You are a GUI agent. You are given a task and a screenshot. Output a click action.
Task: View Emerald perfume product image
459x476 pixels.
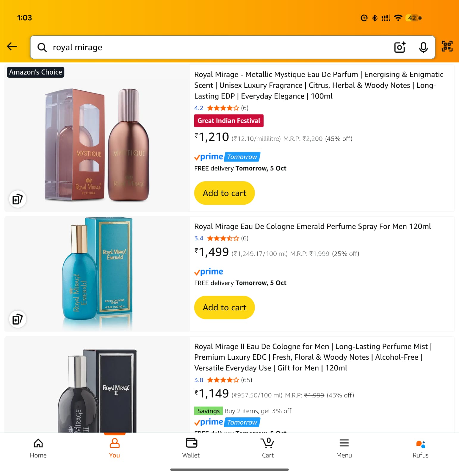(x=97, y=273)
